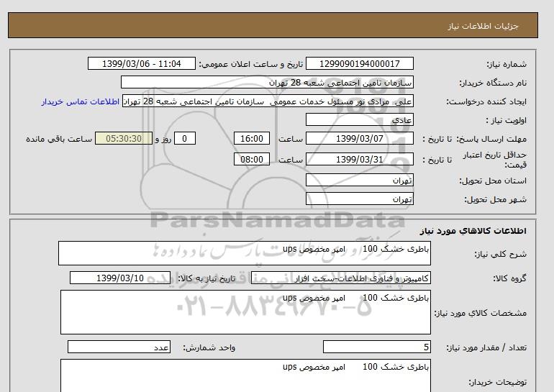Click the ساعت باقی مانده text
This screenshot has height=392, width=554.
59,139
